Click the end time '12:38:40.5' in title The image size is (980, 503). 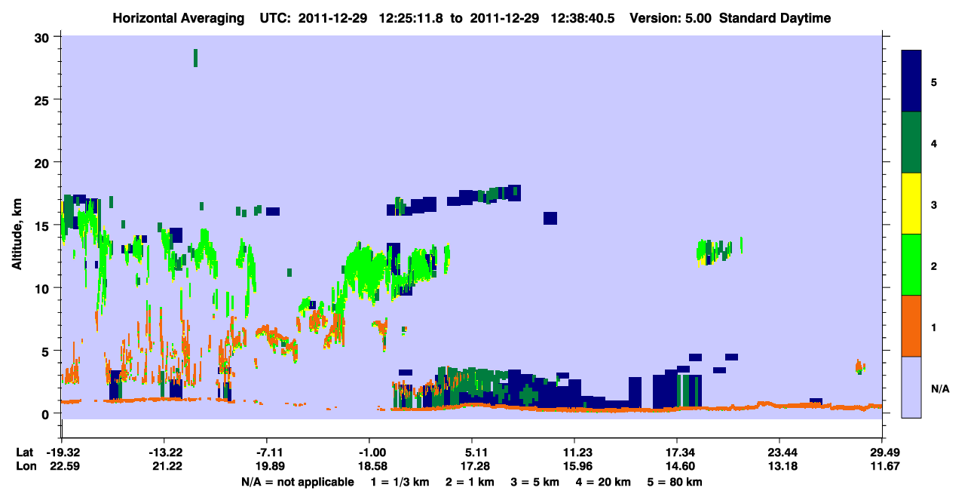[x=583, y=18]
